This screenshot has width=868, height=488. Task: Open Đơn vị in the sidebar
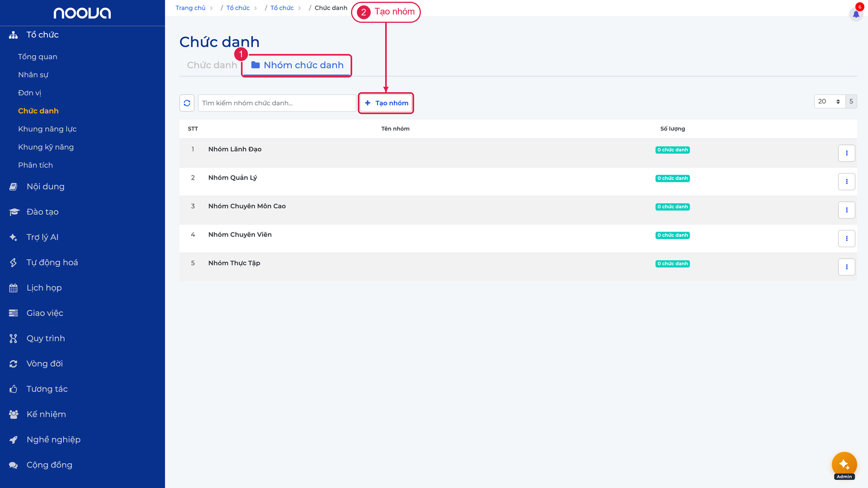point(29,93)
